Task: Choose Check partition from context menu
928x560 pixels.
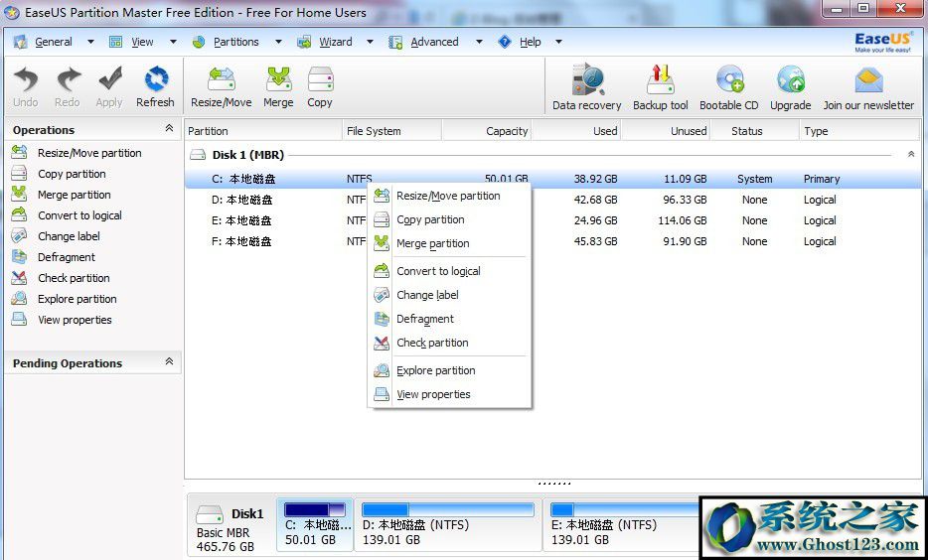Action: pyautogui.click(x=449, y=343)
